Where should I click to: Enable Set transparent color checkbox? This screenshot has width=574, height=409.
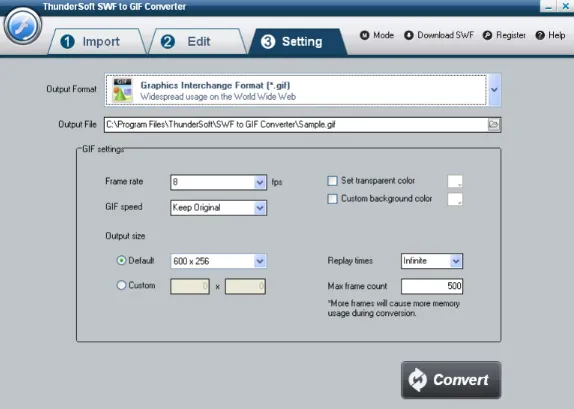coord(332,181)
